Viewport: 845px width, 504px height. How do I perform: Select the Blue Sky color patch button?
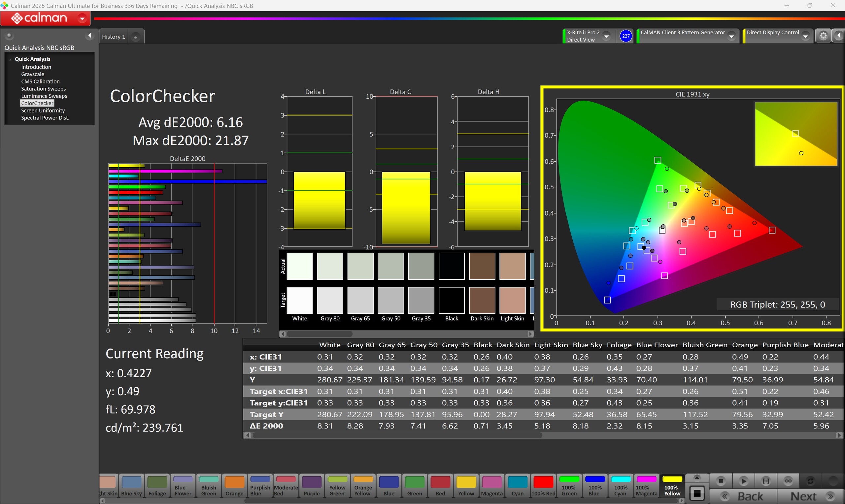(x=131, y=486)
